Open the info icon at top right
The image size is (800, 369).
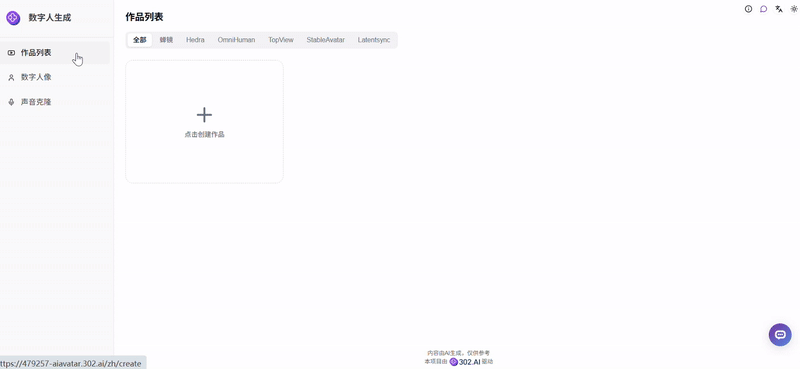click(x=748, y=9)
